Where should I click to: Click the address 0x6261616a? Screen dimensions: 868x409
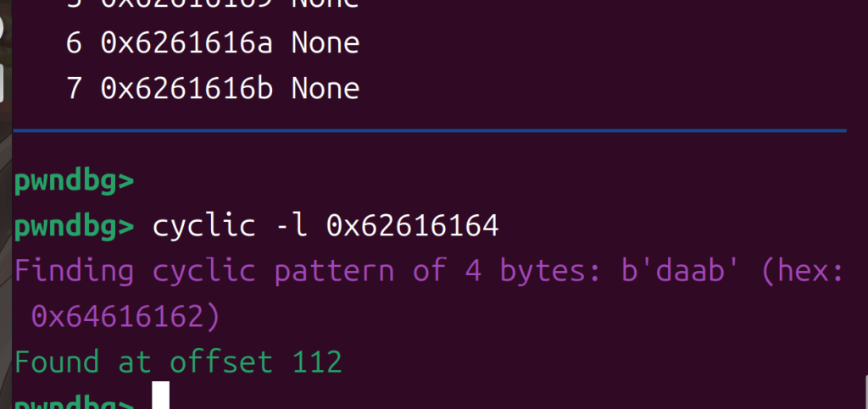186,42
